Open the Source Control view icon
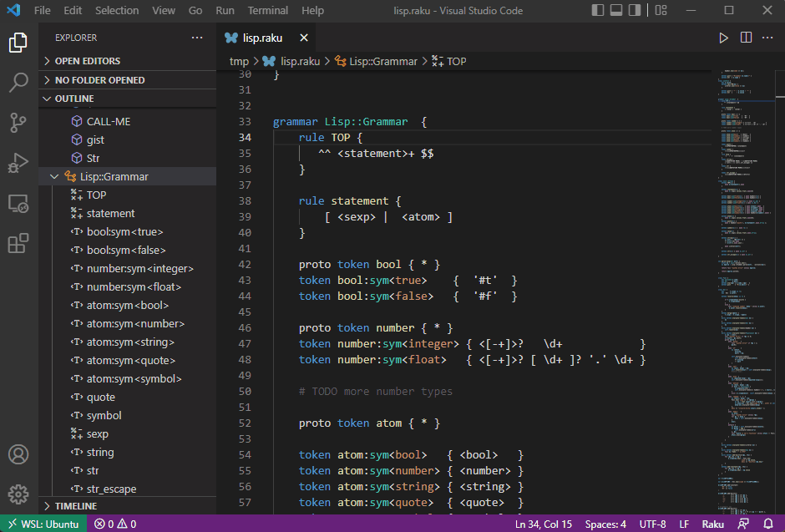Viewport: 785px width, 532px height. click(x=18, y=123)
